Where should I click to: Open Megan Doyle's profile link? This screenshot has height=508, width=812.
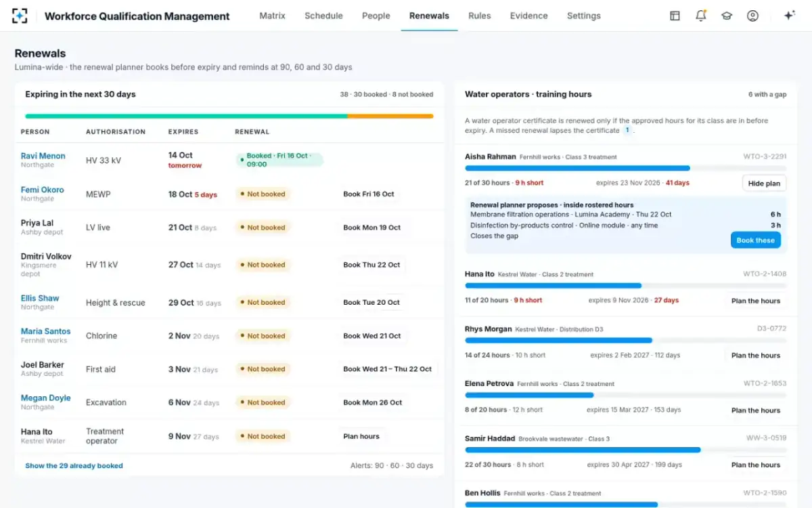[x=45, y=398]
